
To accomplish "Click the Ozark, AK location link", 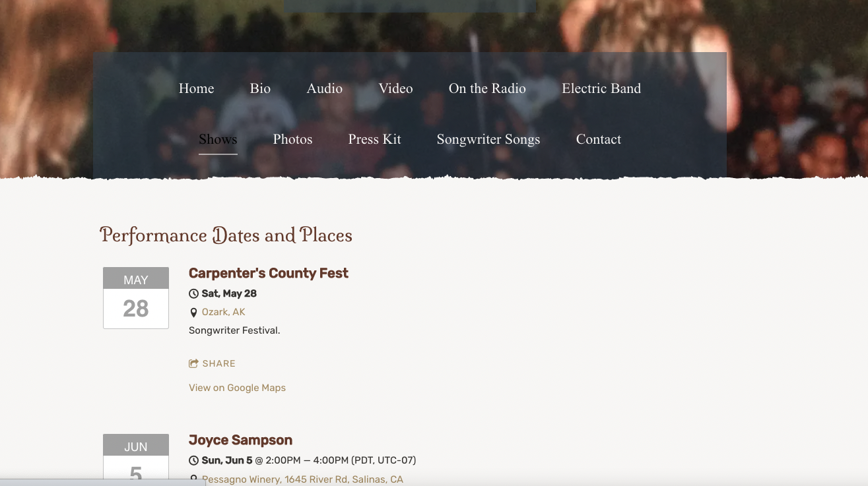I will pyautogui.click(x=223, y=312).
